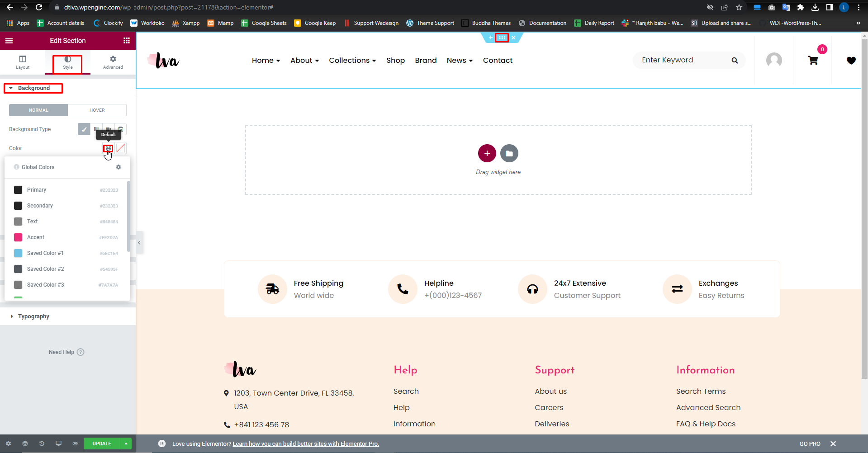Choose video background type icon
The image size is (868, 453).
[108, 129]
